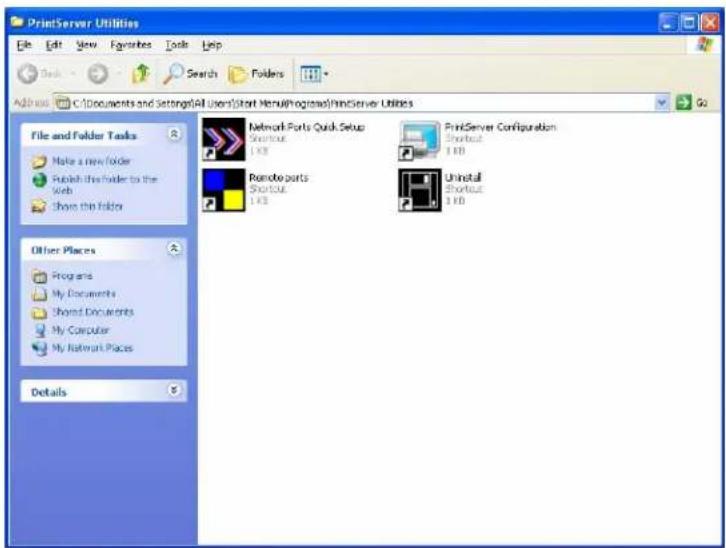Close the PrintServer Utilities window

point(710,23)
